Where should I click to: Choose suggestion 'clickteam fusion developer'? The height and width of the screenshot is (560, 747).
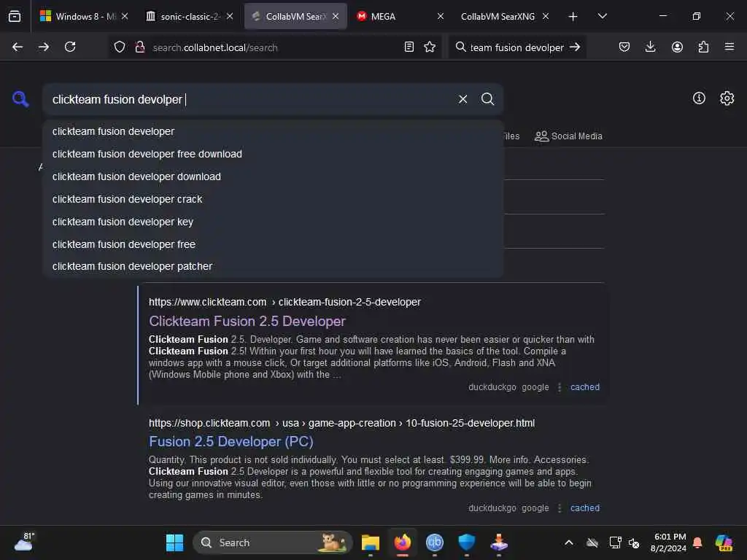[x=273, y=131]
